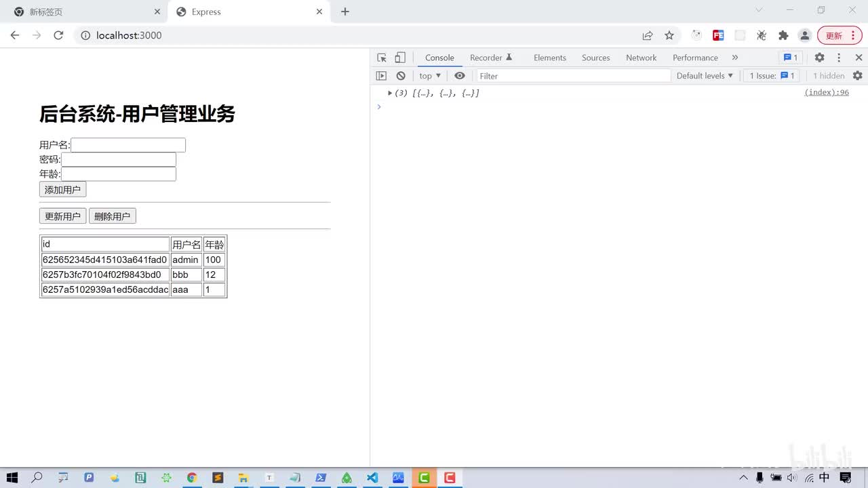The width and height of the screenshot is (868, 488).
Task: Click the 年龄 input field
Action: pos(119,174)
